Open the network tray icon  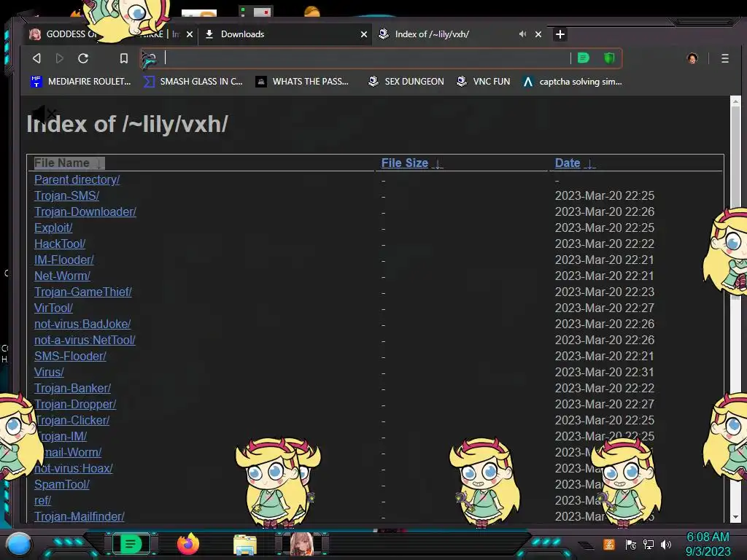point(649,545)
